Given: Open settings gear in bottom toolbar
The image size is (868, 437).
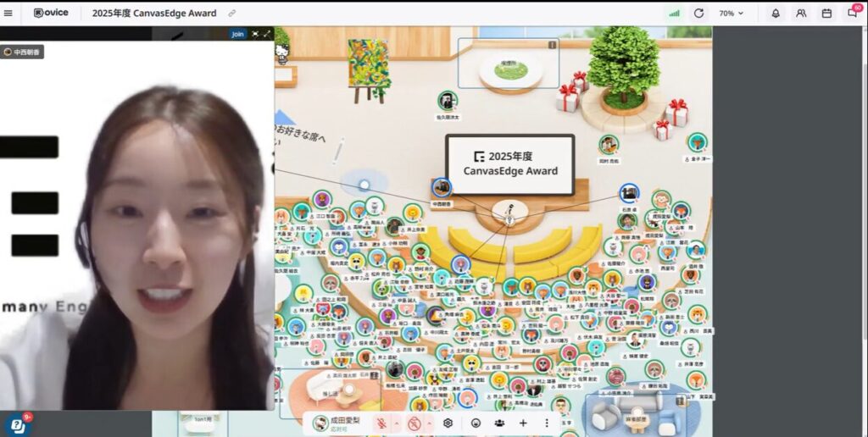Looking at the screenshot, I should pos(448,423).
